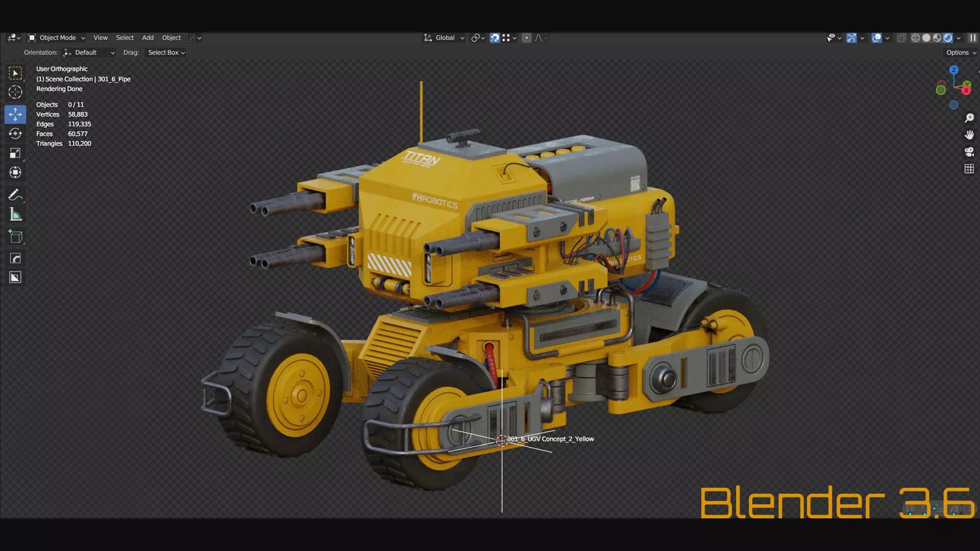Image resolution: width=980 pixels, height=551 pixels.
Task: Open the Select menu
Action: tap(125, 38)
